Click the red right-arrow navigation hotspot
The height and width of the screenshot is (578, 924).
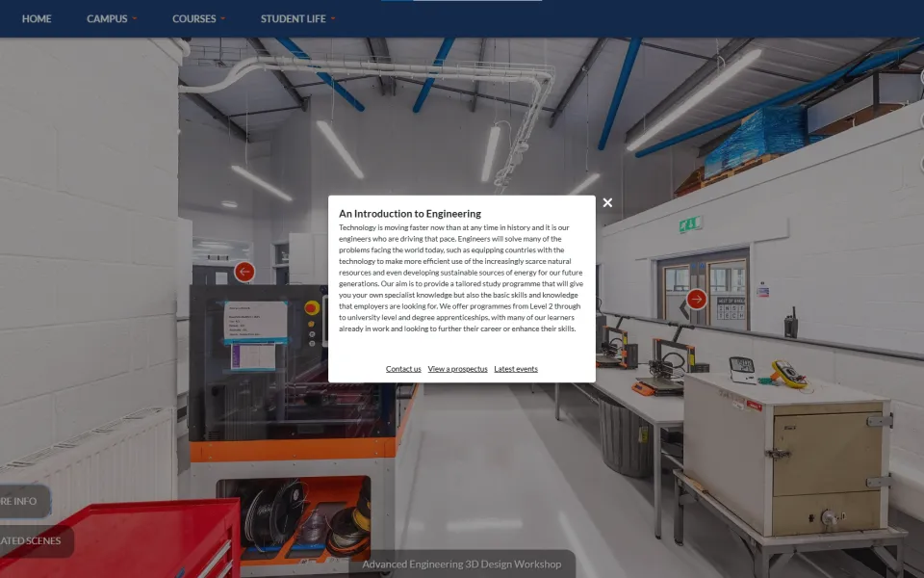[697, 299]
